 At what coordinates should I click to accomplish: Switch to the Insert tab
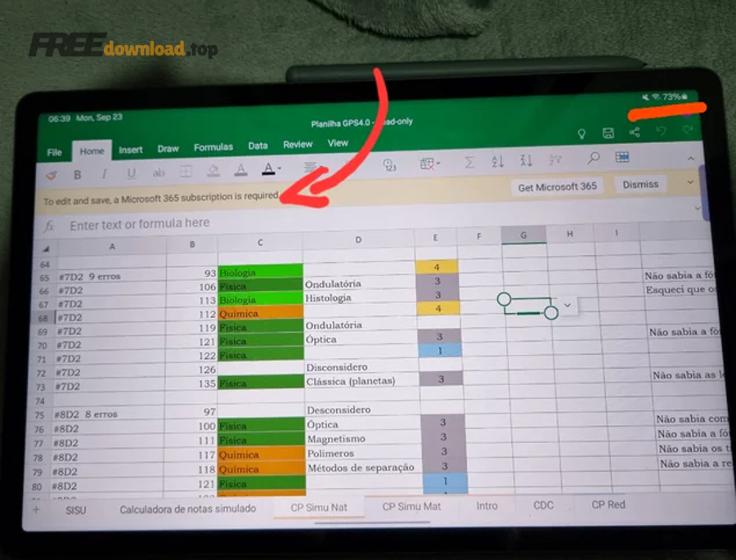[131, 150]
